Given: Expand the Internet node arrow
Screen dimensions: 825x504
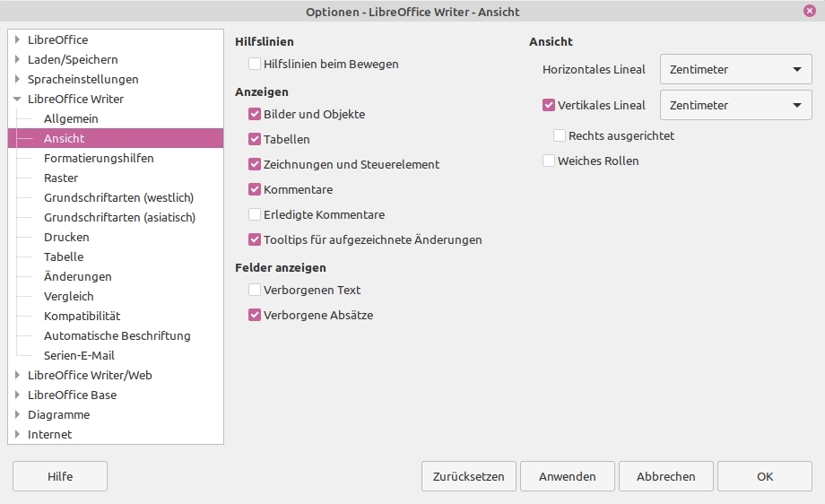Looking at the screenshot, I should pos(17,434).
